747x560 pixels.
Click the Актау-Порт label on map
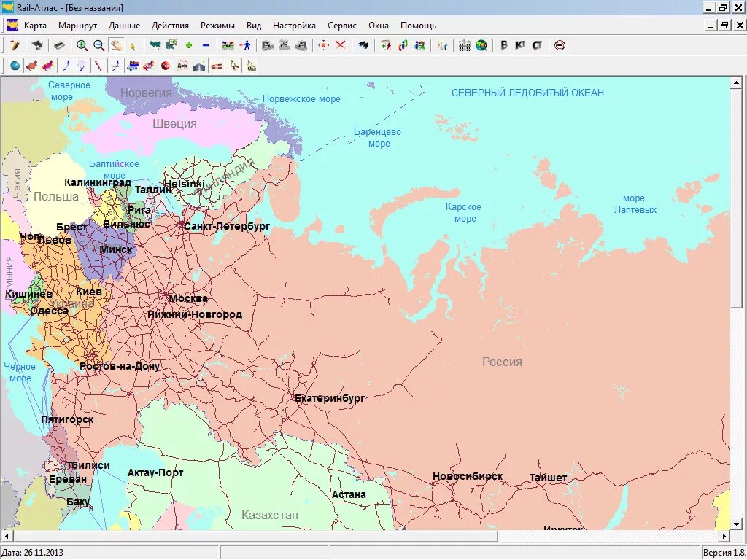pyautogui.click(x=155, y=472)
